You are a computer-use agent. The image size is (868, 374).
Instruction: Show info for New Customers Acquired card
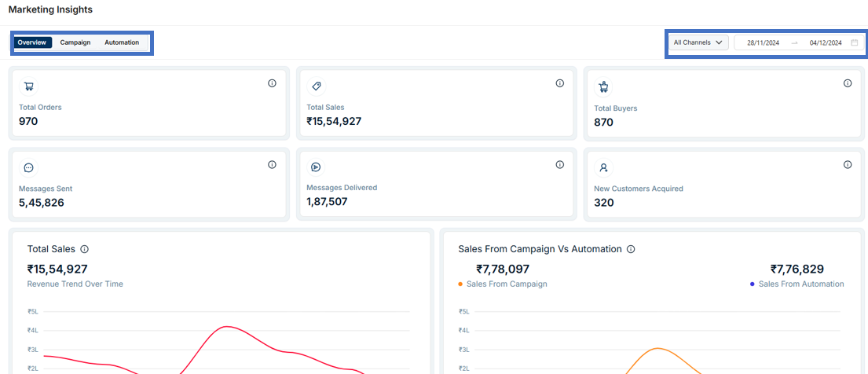pyautogui.click(x=848, y=164)
